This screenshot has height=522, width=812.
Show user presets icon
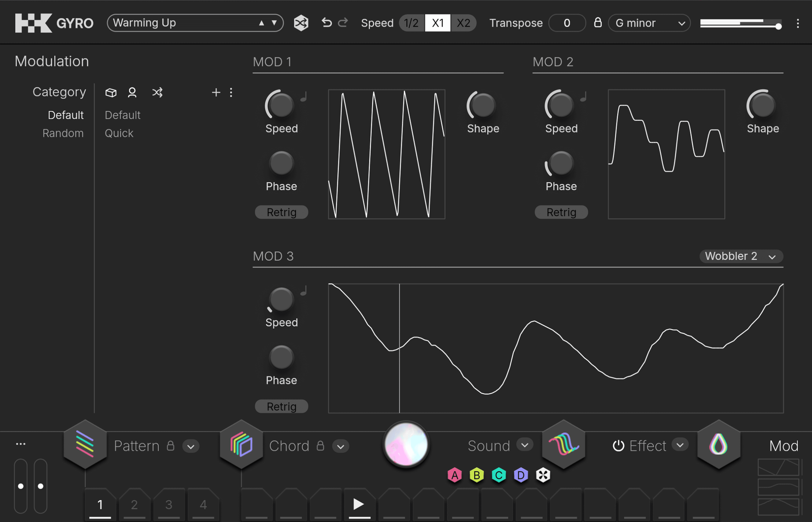click(132, 92)
